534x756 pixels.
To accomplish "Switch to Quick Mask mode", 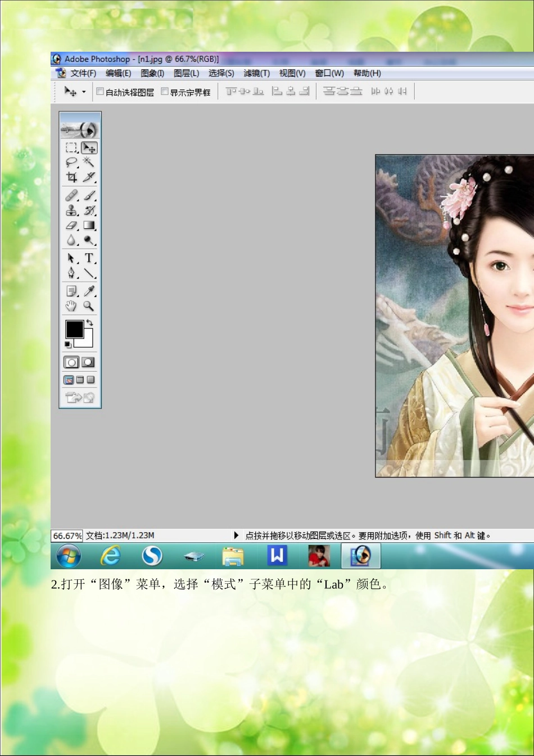I will tap(88, 362).
